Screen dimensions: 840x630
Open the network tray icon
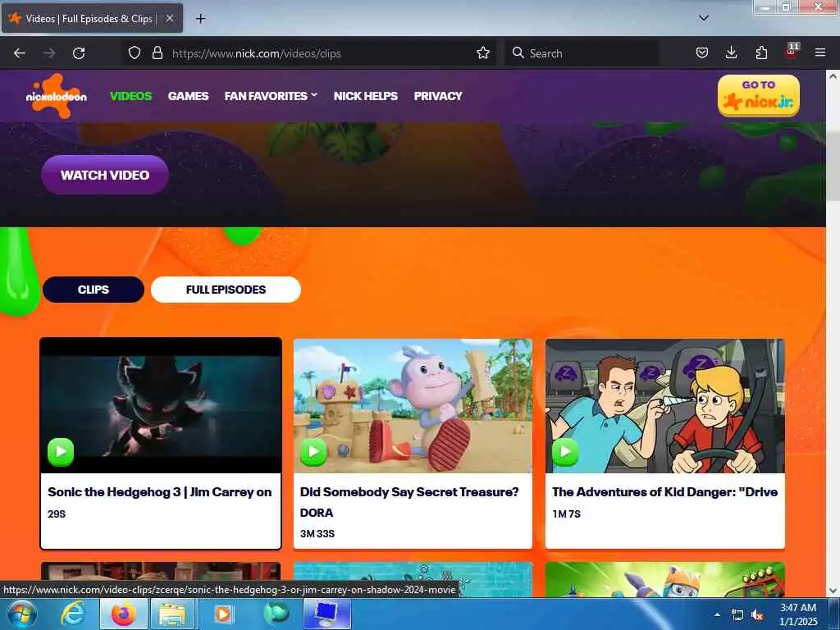point(737,615)
